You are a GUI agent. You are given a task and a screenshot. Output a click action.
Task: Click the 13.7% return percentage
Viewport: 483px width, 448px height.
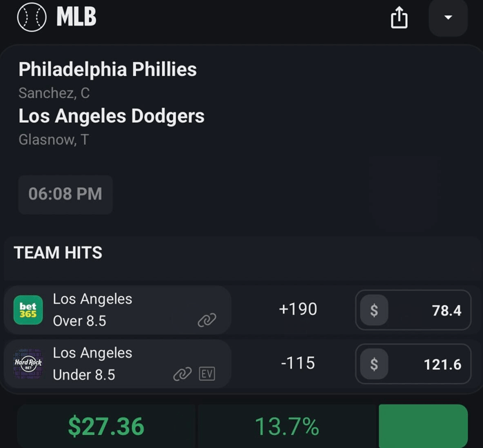click(x=287, y=426)
